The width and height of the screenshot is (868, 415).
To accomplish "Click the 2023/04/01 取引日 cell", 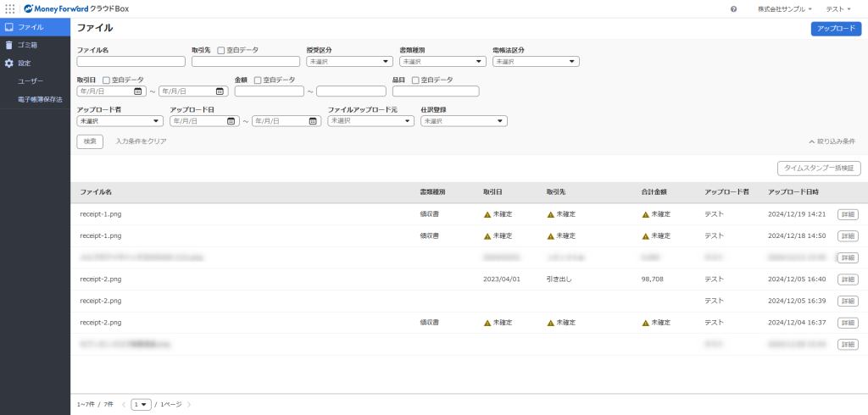I will click(x=502, y=279).
